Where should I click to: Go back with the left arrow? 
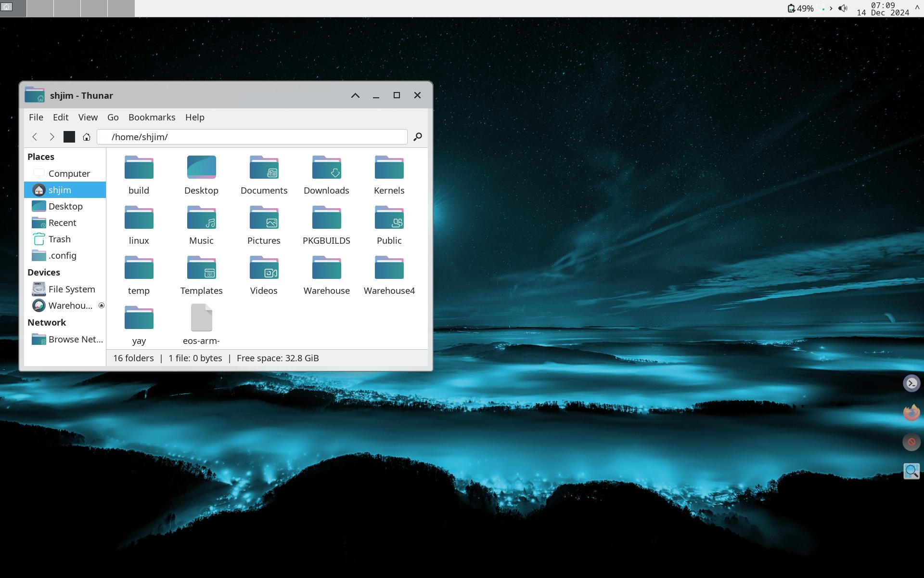(35, 137)
